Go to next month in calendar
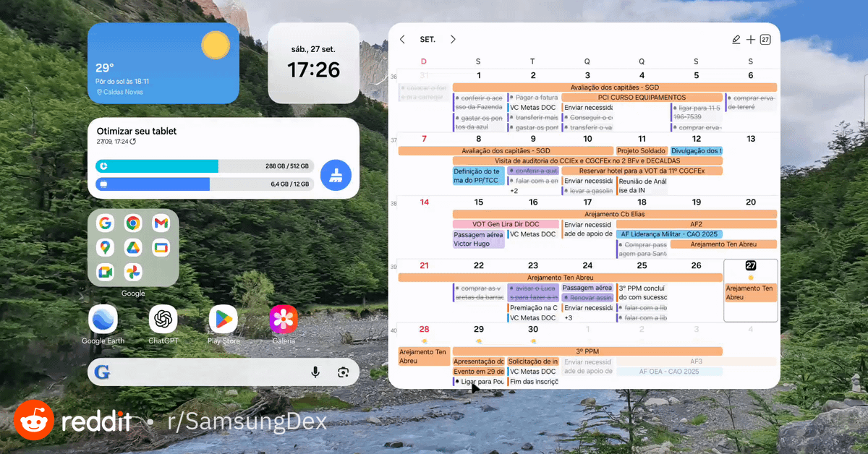868x454 pixels. click(x=453, y=40)
